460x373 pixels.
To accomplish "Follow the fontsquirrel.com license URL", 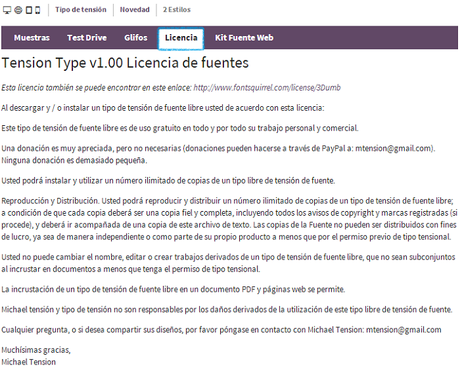I will point(267,88).
